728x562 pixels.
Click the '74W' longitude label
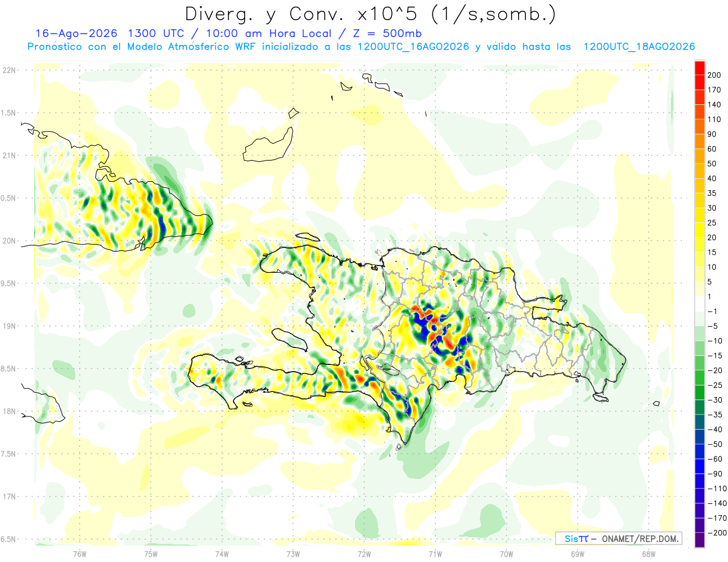[221, 554]
